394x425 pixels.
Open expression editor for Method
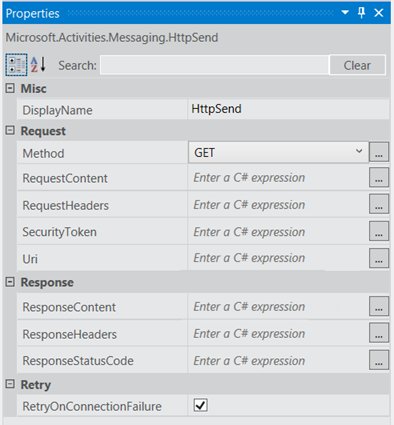(379, 152)
